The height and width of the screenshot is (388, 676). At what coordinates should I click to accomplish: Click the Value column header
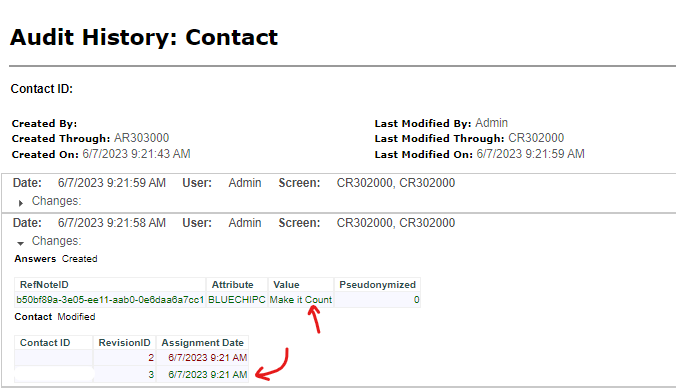pos(300,285)
